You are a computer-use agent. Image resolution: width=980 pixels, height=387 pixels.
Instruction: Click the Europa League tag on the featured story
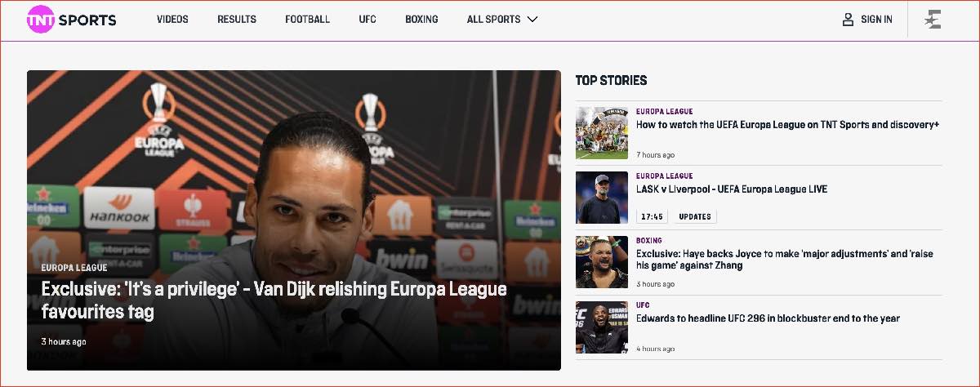click(x=74, y=267)
